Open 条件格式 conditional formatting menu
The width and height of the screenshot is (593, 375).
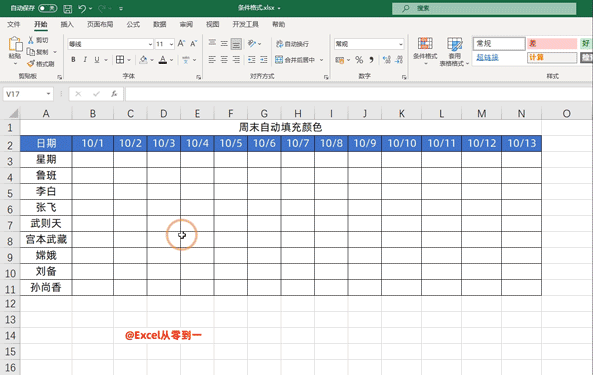[425, 50]
